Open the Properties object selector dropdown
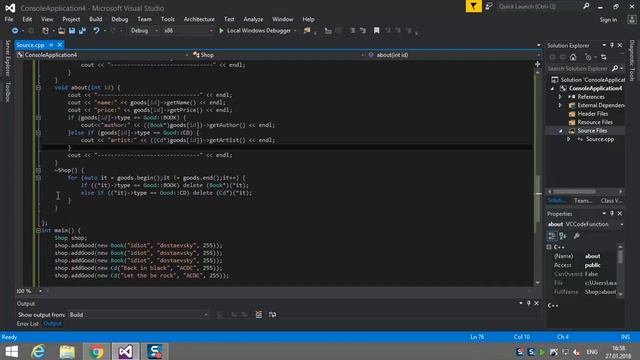The width and height of the screenshot is (640, 360). 585,224
